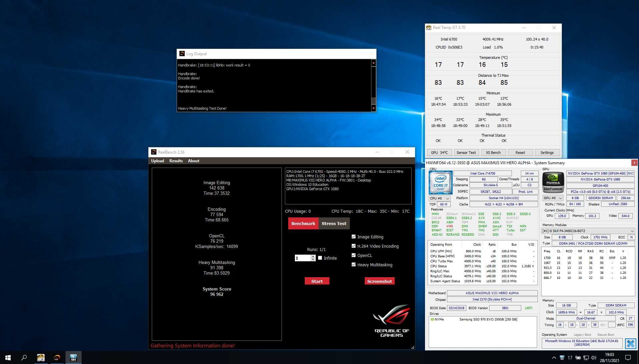Image resolution: width=639 pixels, height=364 pixels.
Task: Increase the runs count stepper
Action: coord(313,256)
